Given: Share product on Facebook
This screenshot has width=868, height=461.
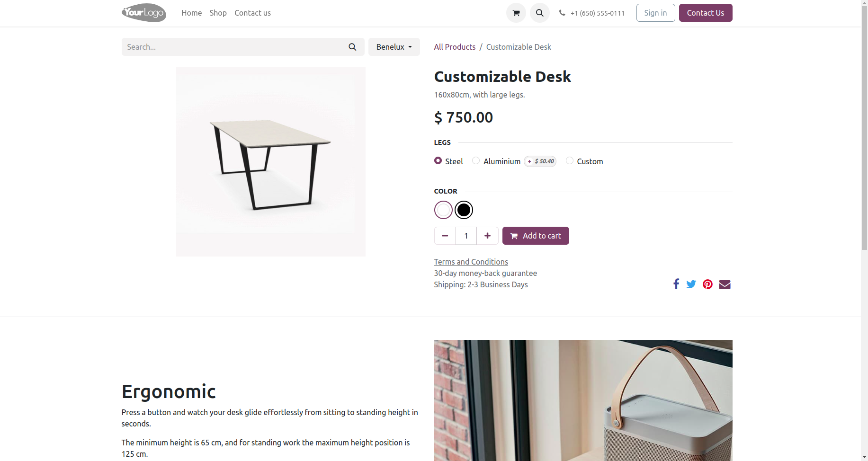Looking at the screenshot, I should pos(676,284).
